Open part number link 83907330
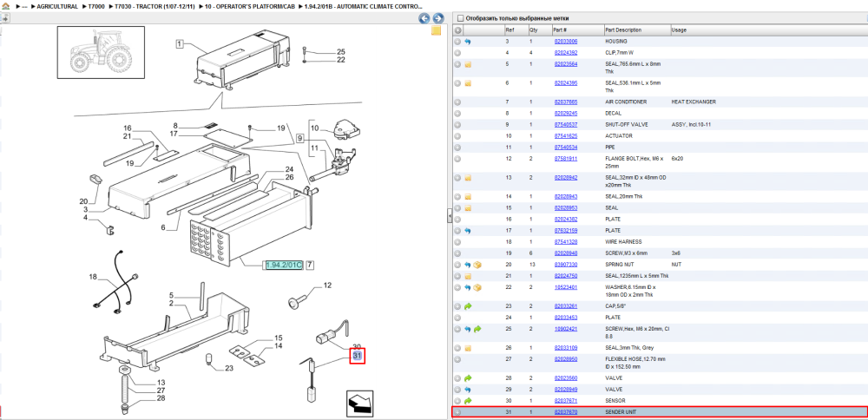The image size is (868, 420). [x=566, y=265]
